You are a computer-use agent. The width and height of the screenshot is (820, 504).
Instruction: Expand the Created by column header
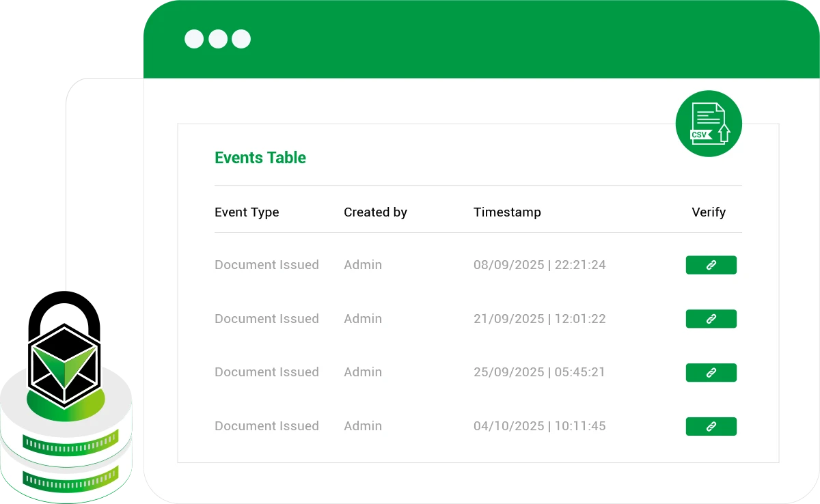point(375,212)
